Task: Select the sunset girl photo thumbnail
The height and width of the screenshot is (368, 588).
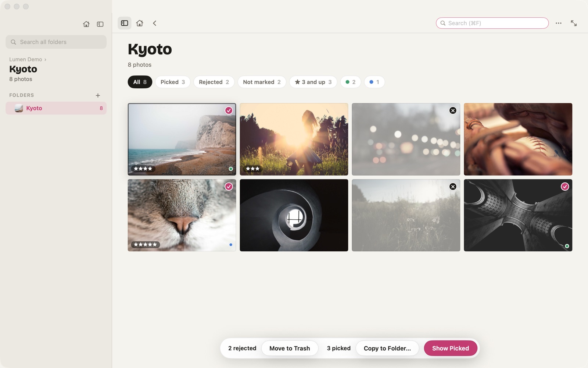Action: tap(294, 139)
